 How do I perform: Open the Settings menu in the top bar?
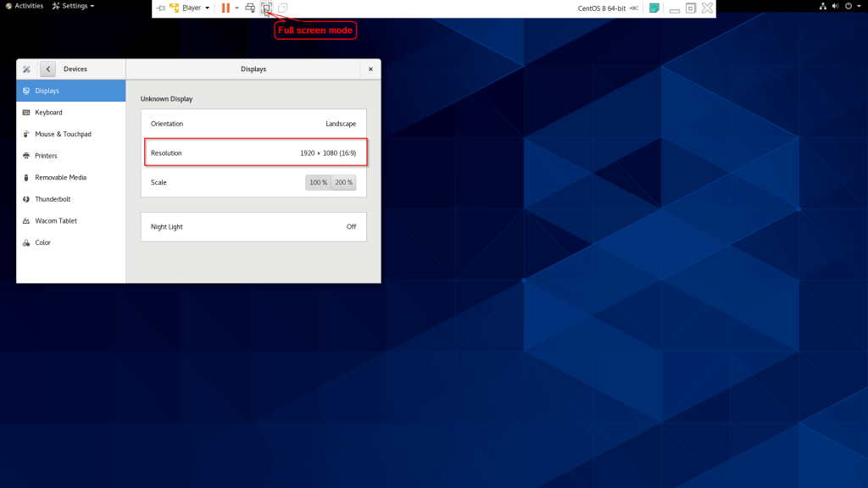point(72,6)
